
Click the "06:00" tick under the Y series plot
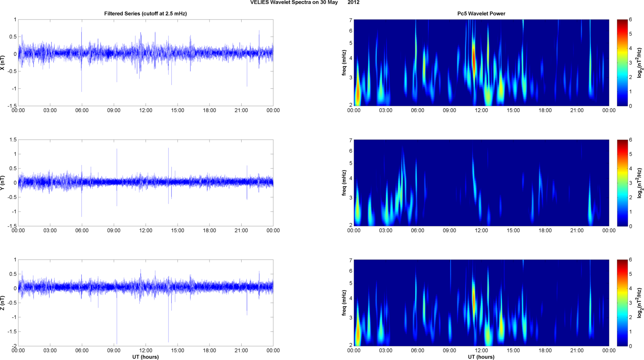point(82,231)
